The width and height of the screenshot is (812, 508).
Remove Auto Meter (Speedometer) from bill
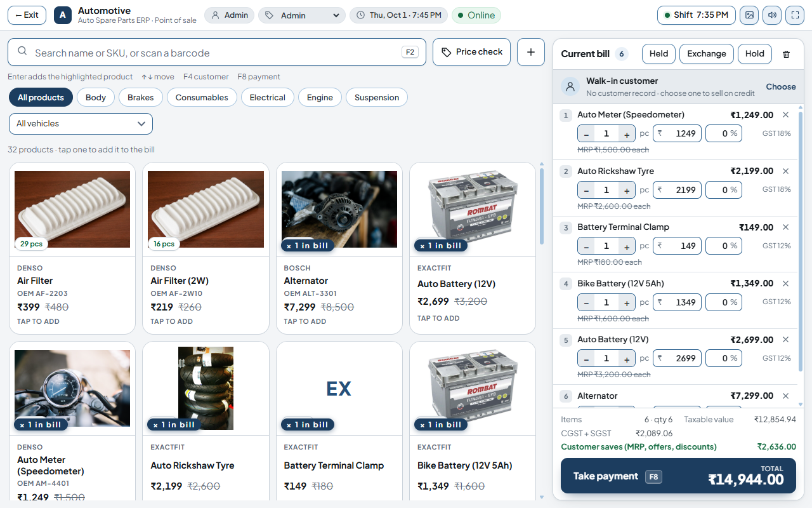click(x=785, y=115)
